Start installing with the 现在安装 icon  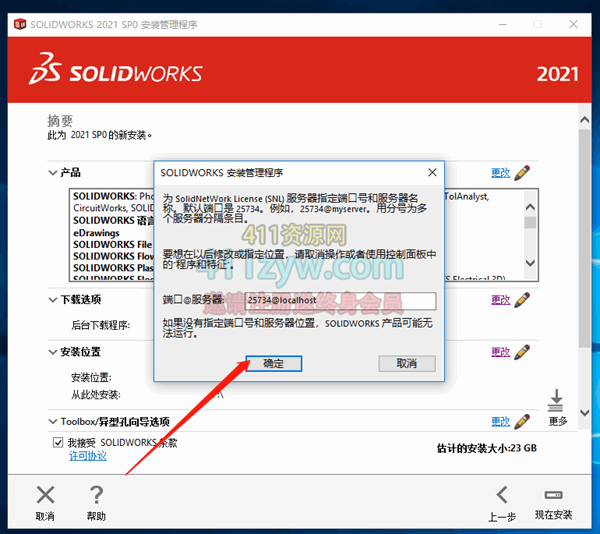[x=553, y=494]
